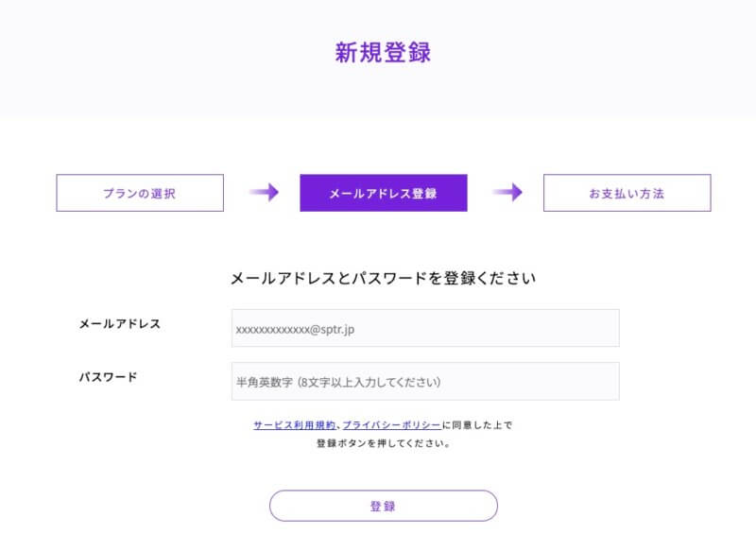Click the gray header banner beside 新規登録
The image size is (756, 551).
tap(142, 57)
